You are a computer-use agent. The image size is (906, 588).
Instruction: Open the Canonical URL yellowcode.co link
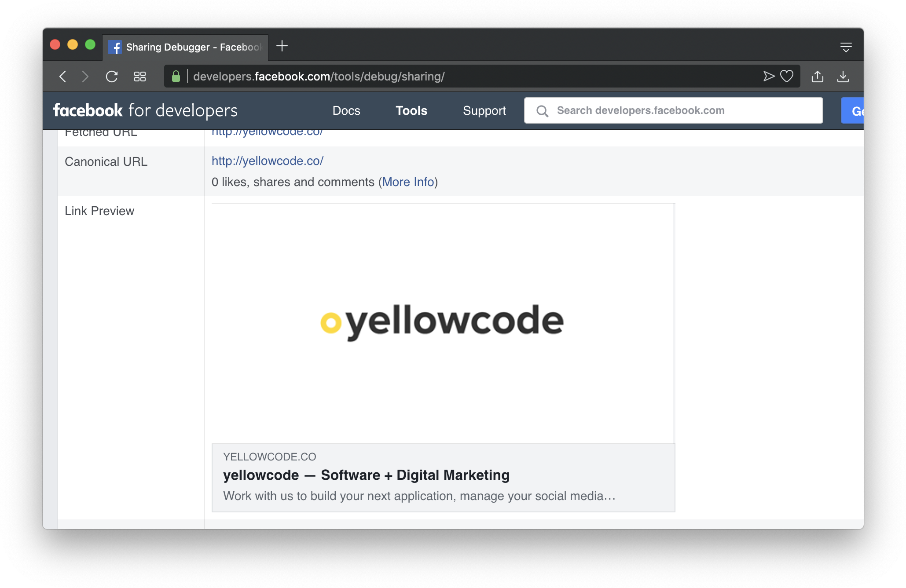(x=268, y=161)
